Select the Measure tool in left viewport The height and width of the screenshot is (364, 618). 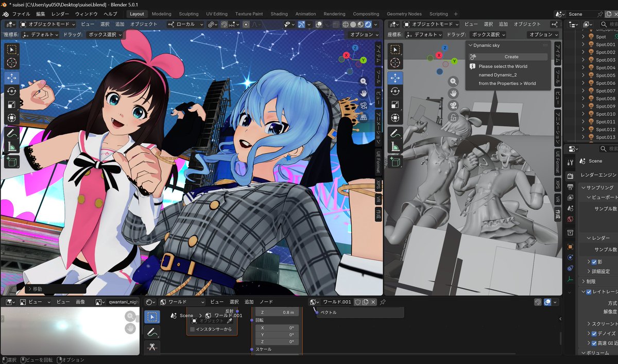(11, 146)
